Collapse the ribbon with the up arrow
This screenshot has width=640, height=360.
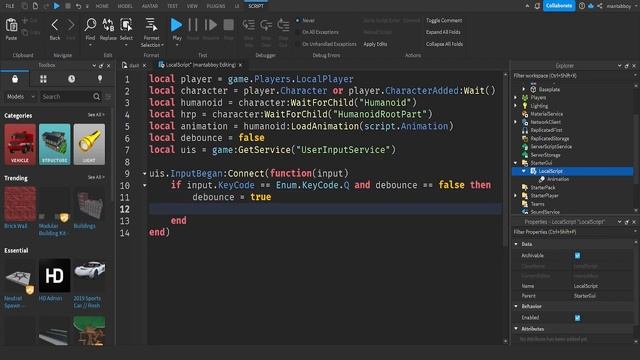(x=527, y=6)
